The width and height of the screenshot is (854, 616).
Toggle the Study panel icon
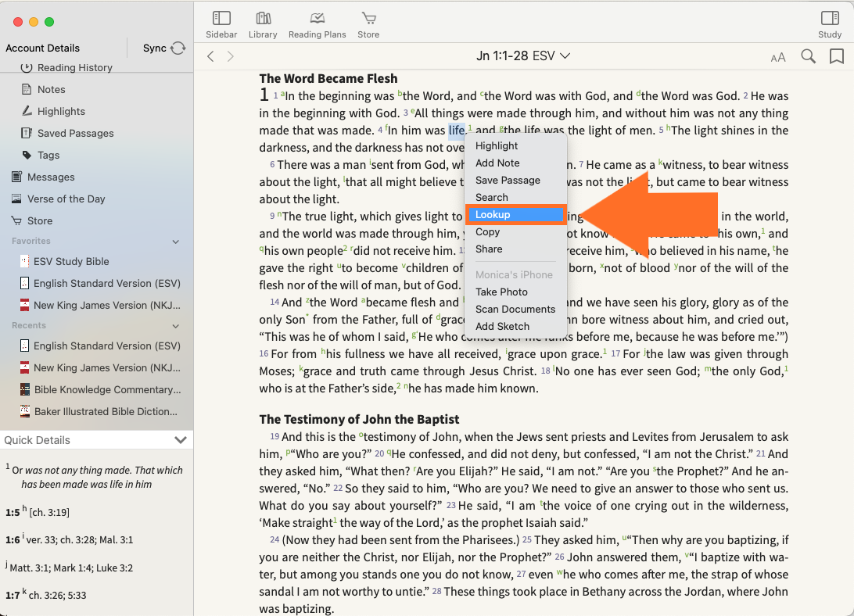click(830, 19)
